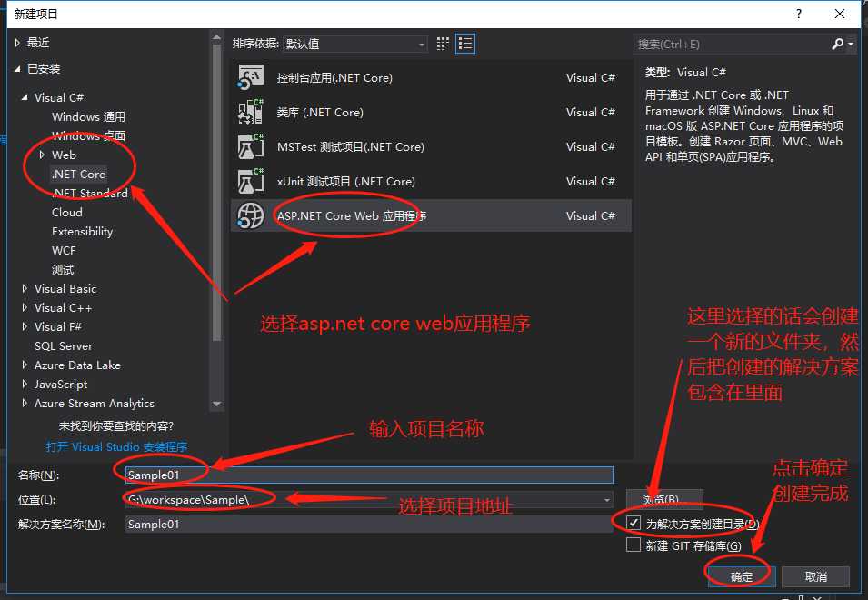Expand the Web tree node
The height and width of the screenshot is (600, 868).
(42, 155)
